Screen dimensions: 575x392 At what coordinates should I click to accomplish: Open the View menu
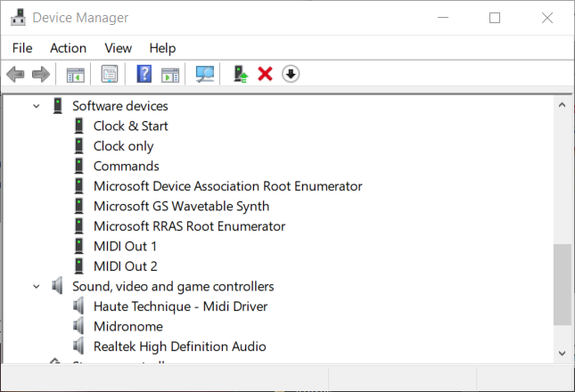pos(118,48)
